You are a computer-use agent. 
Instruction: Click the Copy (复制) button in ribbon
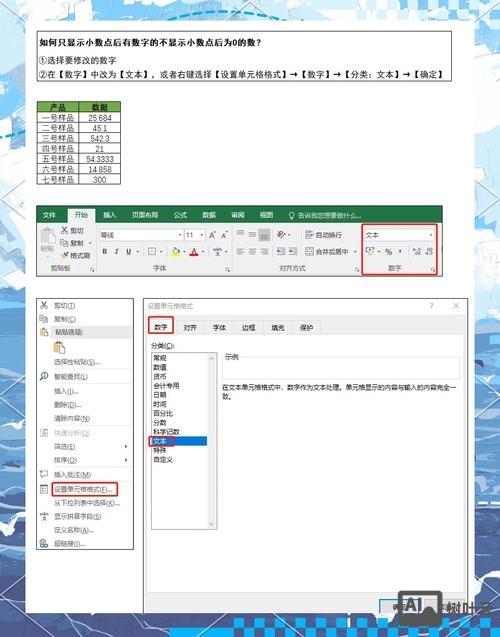72,243
